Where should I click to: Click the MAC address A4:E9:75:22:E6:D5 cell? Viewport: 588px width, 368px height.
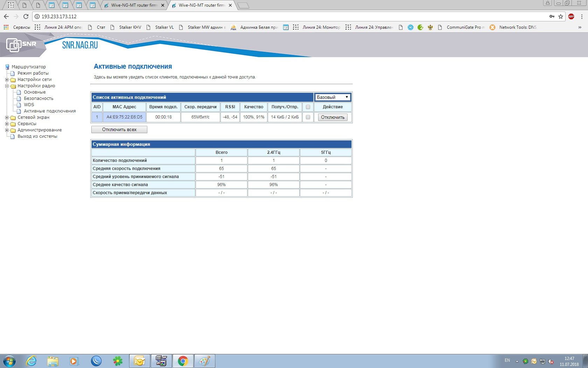tap(125, 117)
